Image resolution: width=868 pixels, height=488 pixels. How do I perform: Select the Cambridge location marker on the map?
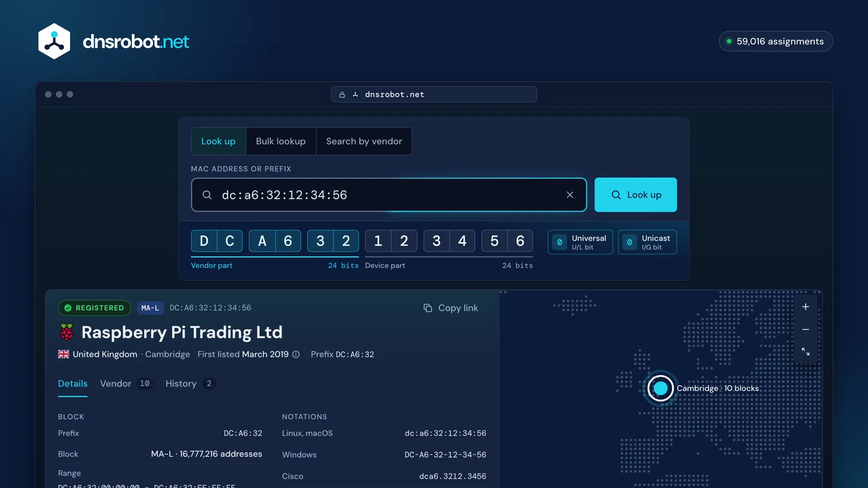pos(660,388)
